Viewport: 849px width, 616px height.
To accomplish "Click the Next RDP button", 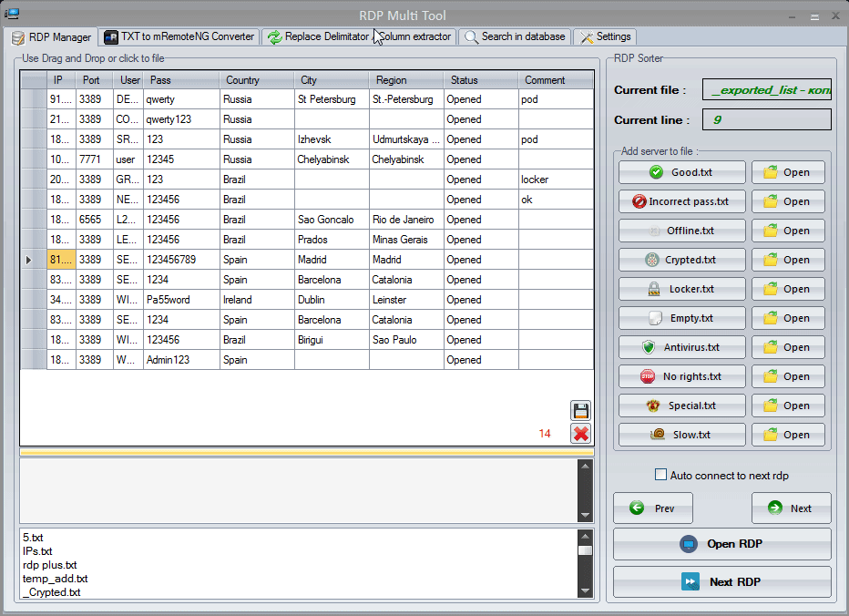I will pyautogui.click(x=721, y=582).
